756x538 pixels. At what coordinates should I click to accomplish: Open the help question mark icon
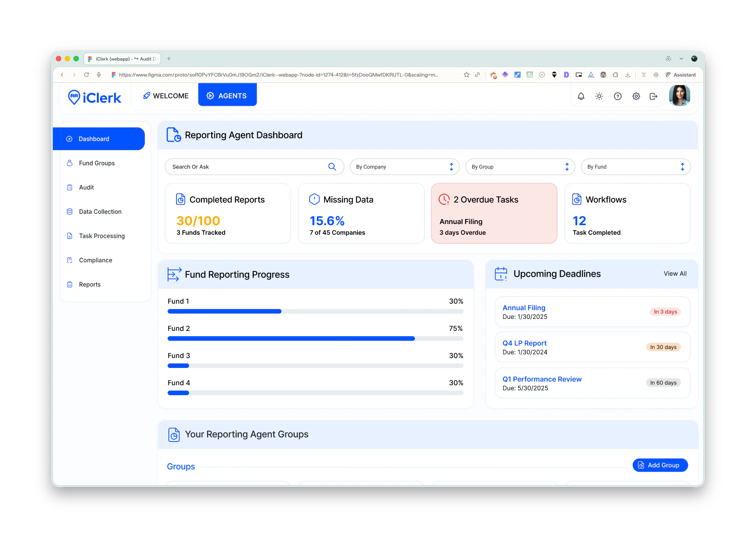click(x=617, y=96)
